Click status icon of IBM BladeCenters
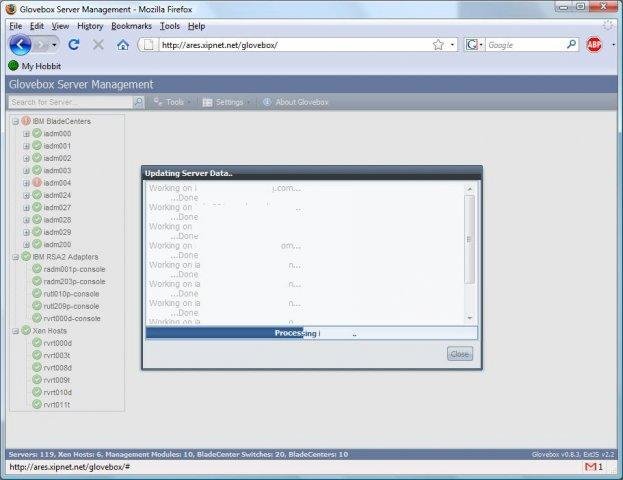 [26, 121]
